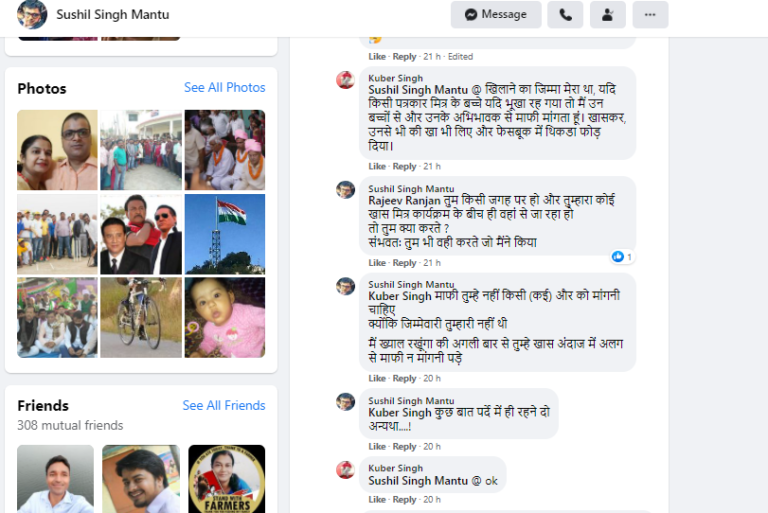Click the Rajeev Ranjan mention link

pos(405,201)
